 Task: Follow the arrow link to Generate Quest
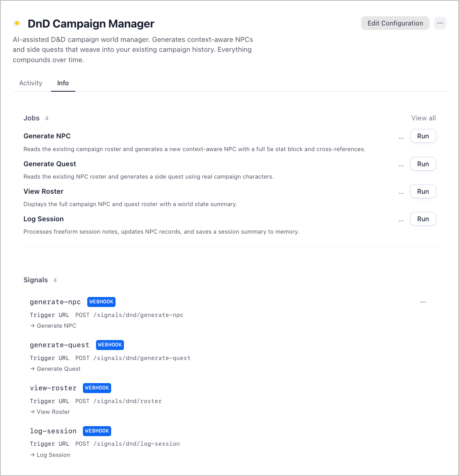pos(55,369)
